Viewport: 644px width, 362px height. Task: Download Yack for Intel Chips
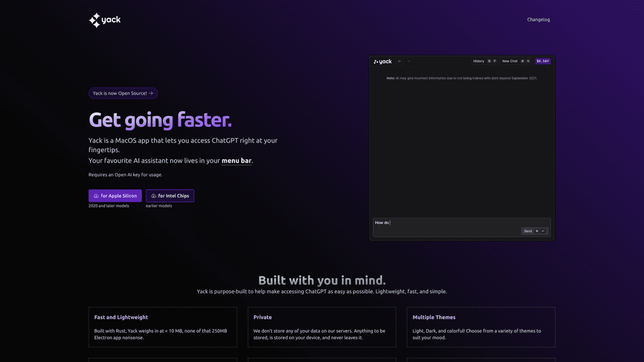[170, 196]
